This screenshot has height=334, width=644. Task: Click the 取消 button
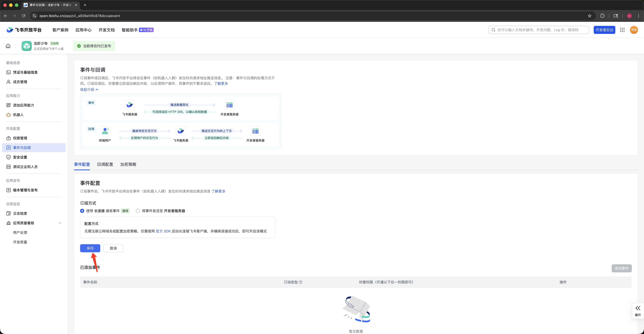[113, 248]
